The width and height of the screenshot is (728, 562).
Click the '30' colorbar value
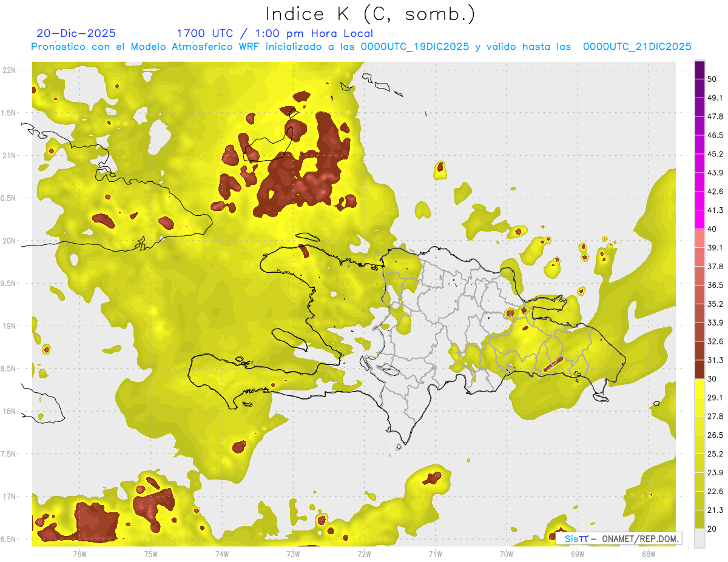pos(712,379)
